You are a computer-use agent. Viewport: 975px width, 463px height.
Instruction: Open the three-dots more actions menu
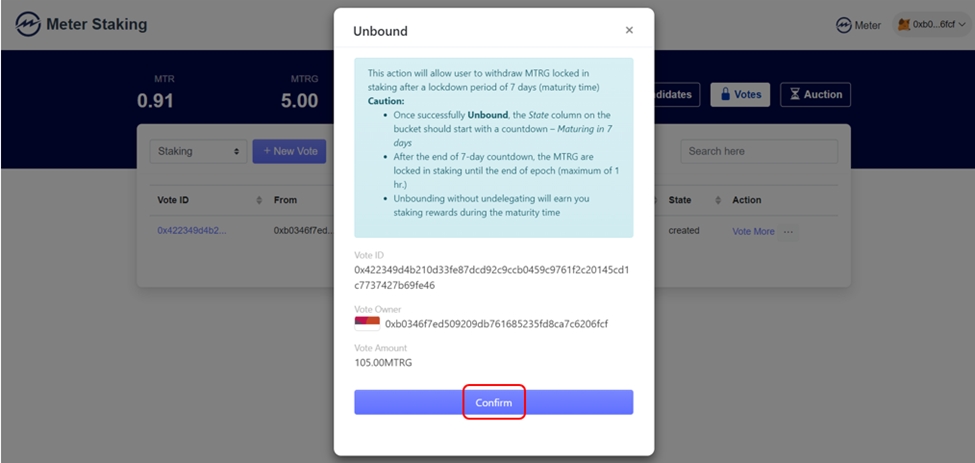(789, 232)
